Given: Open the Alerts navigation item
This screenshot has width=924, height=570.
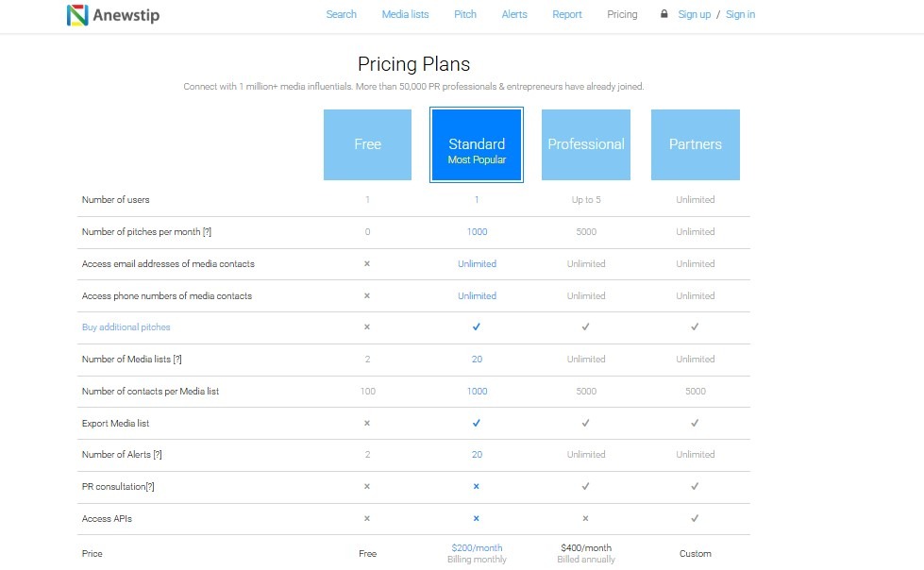Looking at the screenshot, I should click(514, 14).
